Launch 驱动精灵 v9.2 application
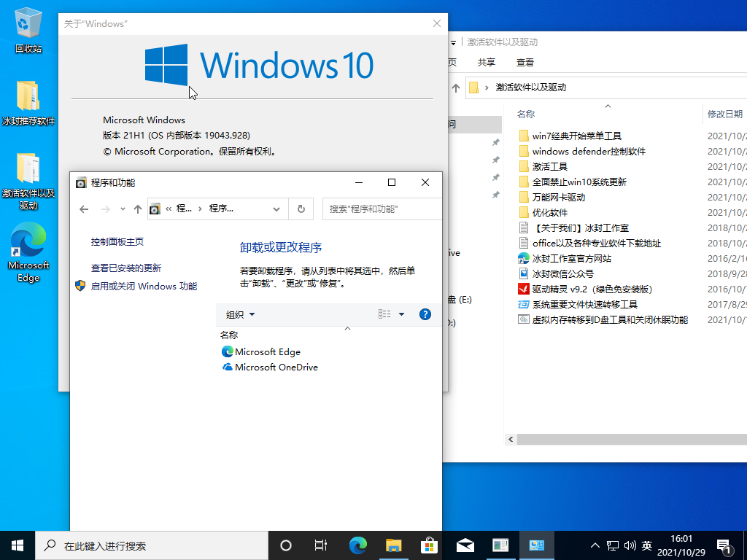The image size is (747, 560). (x=586, y=289)
